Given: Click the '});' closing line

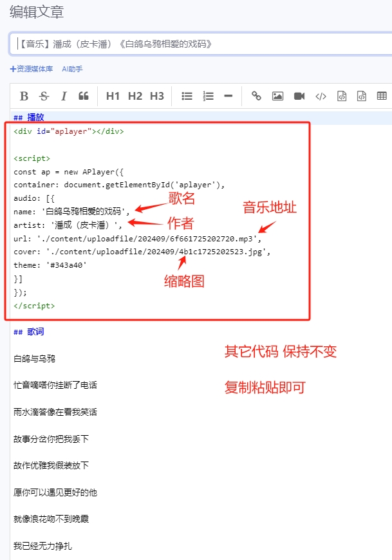Looking at the screenshot, I should (x=20, y=292).
